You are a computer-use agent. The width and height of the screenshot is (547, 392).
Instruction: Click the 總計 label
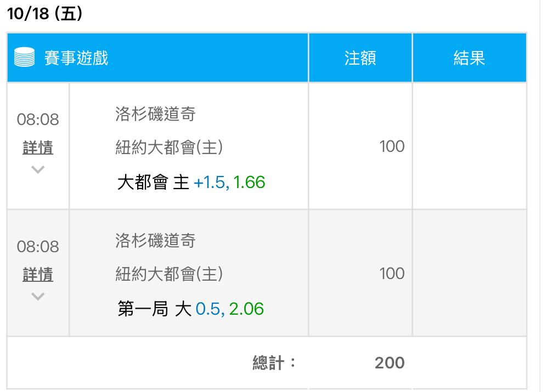(273, 363)
